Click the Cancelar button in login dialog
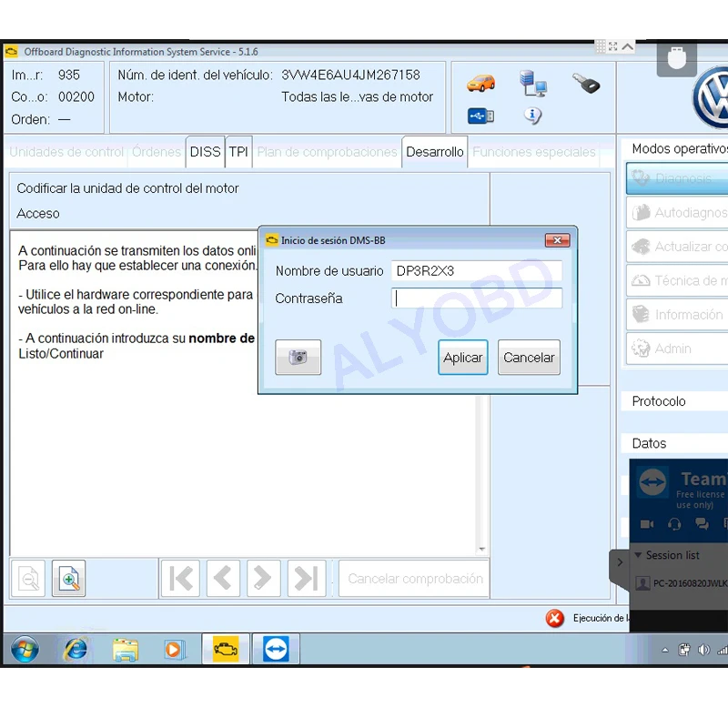728x728 pixels. click(529, 357)
